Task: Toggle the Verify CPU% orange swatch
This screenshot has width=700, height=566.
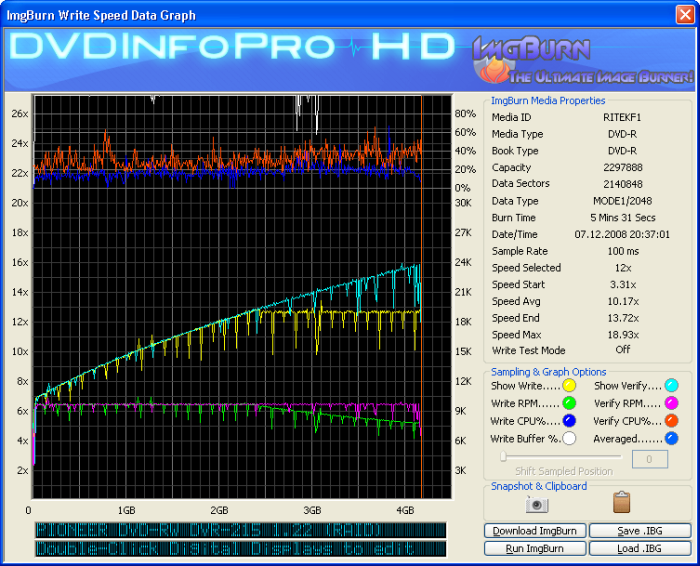Action: click(671, 420)
